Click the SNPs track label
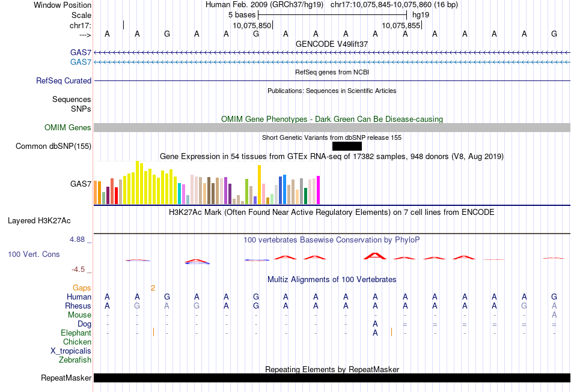This screenshot has width=571, height=392. [81, 109]
